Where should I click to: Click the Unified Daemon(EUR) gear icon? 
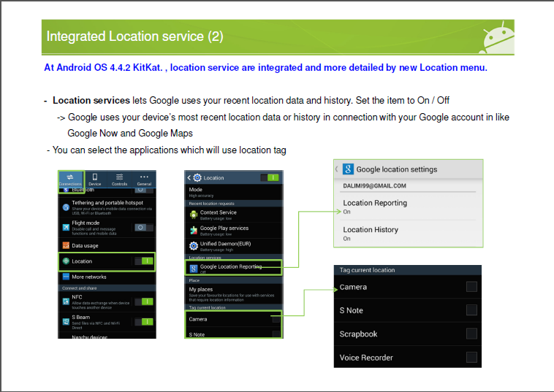point(193,246)
